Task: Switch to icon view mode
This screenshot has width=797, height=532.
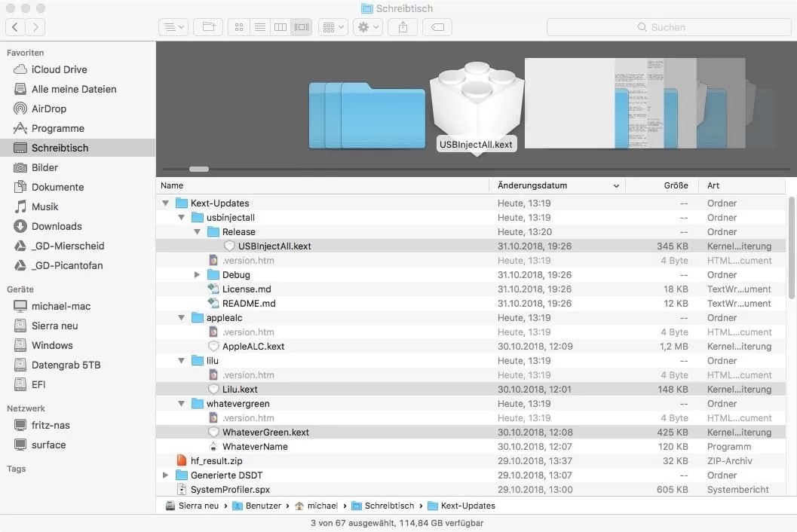Action: 238,26
